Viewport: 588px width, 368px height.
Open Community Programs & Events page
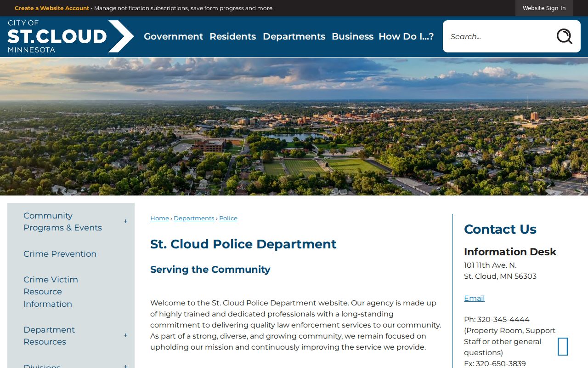[63, 222]
